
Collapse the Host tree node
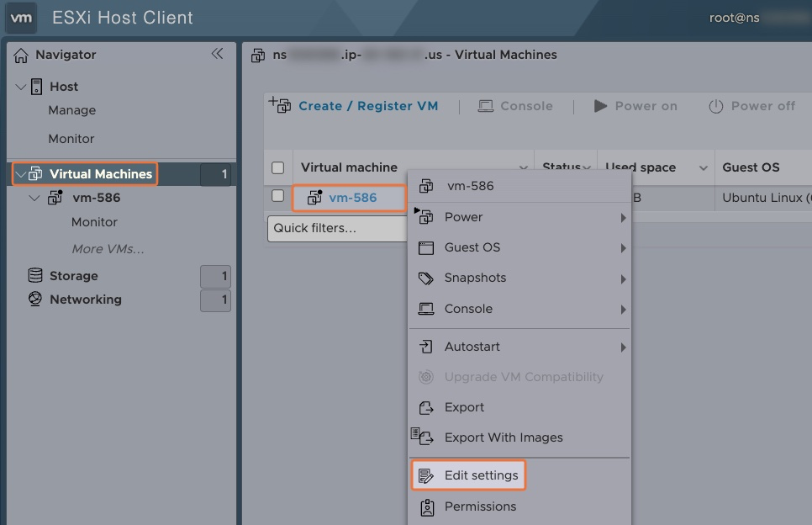point(21,87)
